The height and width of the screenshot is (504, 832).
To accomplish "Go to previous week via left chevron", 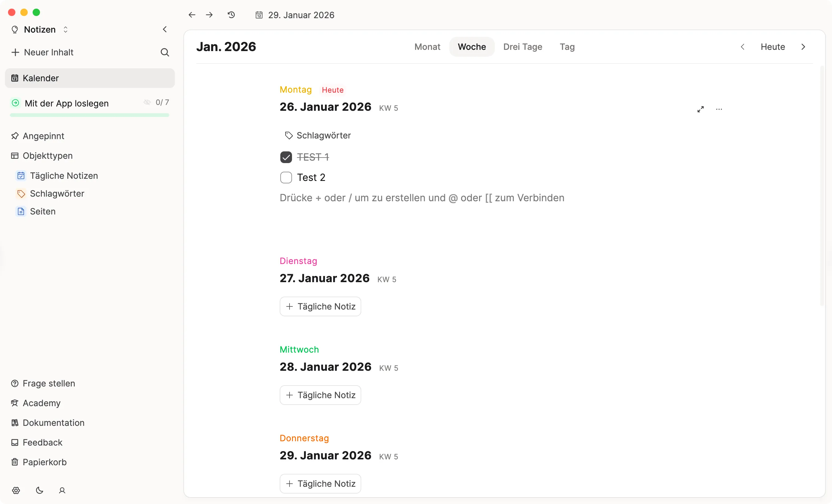I will coord(742,46).
